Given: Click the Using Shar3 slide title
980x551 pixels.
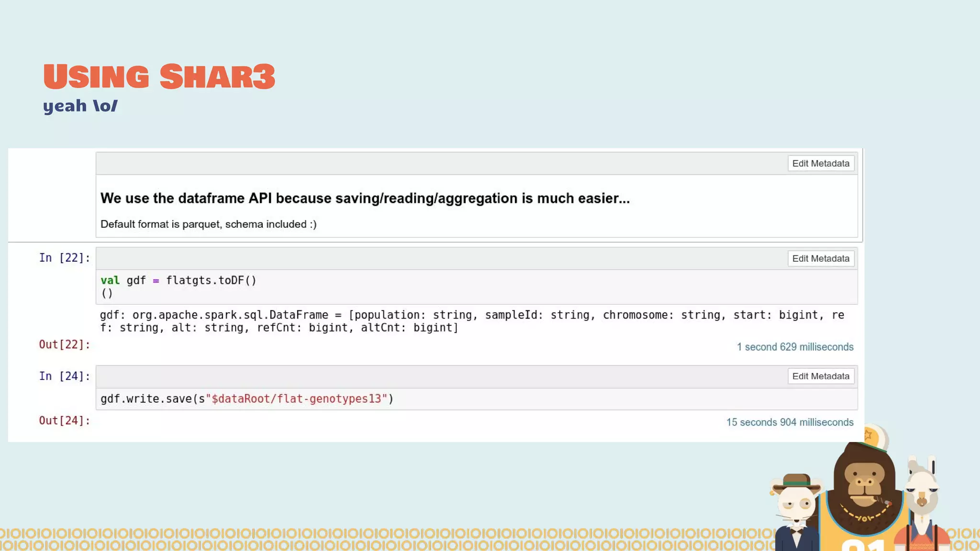Looking at the screenshot, I should pos(159,77).
